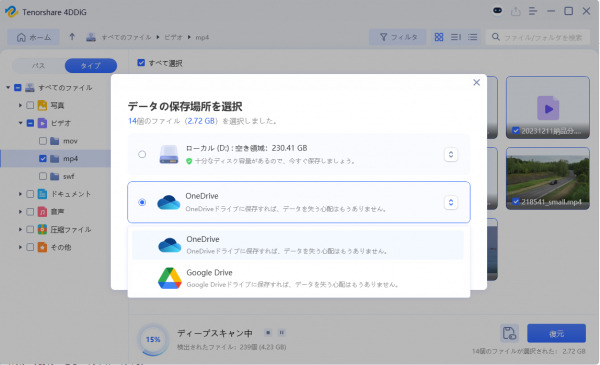Screen dimensions: 600x365
Task: Check the 音声 category checkbox
Action: coord(30,212)
